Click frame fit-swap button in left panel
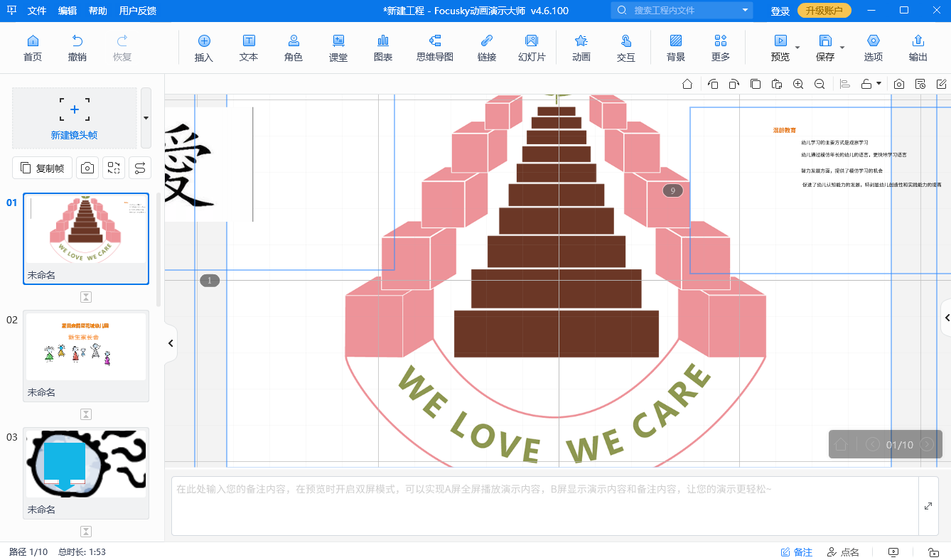The image size is (951, 560). point(114,168)
